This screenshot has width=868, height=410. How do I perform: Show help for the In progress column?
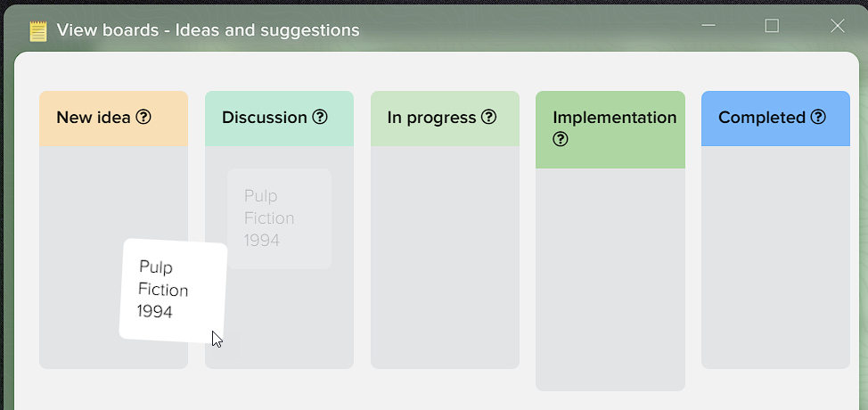pos(488,117)
